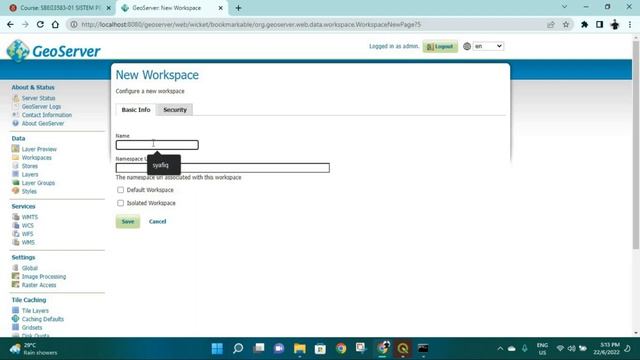Reload the browser page
This screenshot has height=360, width=640.
[40, 24]
